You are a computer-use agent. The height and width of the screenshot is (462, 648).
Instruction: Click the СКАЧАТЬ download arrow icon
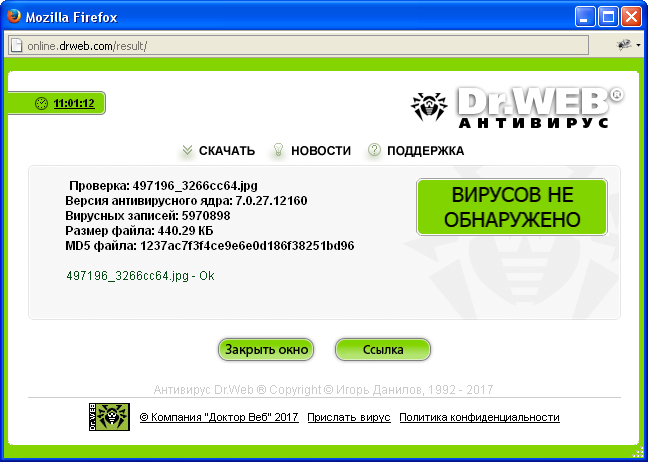tap(186, 151)
